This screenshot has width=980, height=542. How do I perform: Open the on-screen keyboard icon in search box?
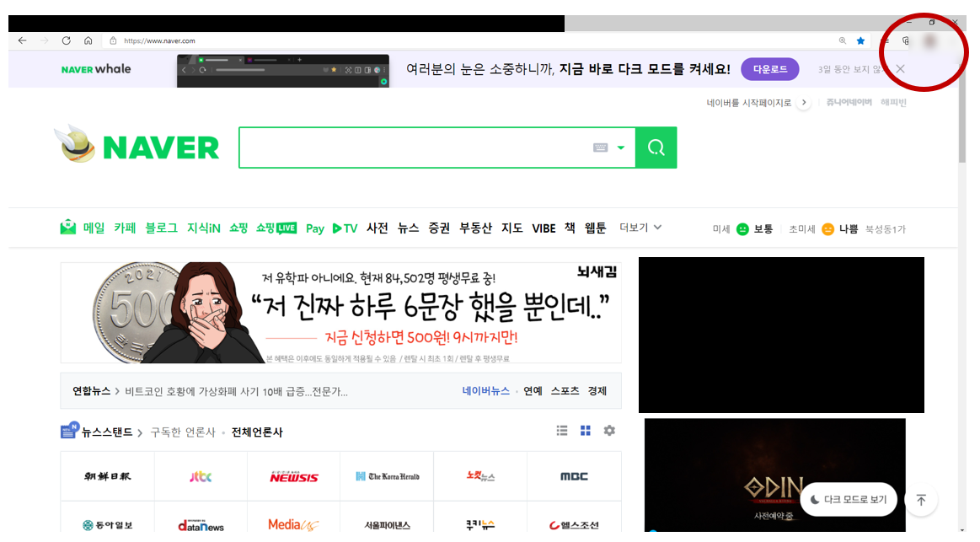pos(600,148)
